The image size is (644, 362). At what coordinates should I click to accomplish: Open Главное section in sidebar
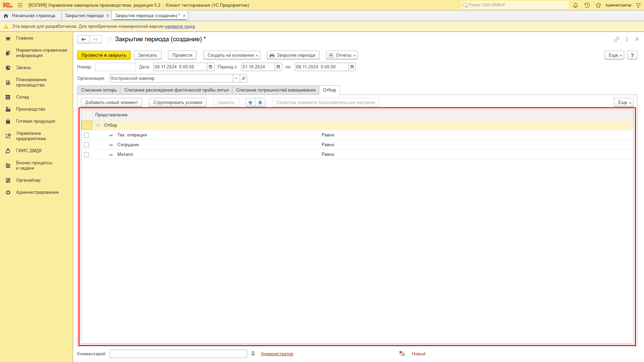(x=36, y=38)
